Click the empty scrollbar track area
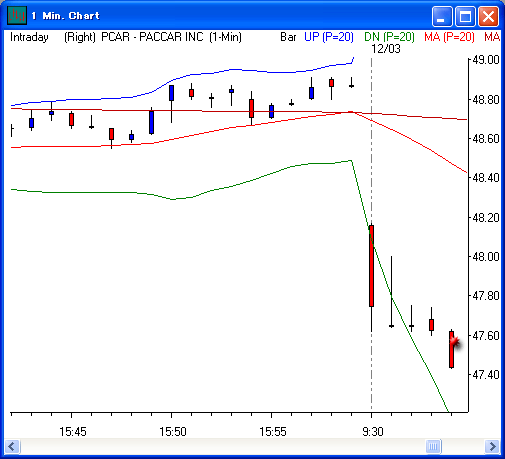Screen dimensions: 505x459 coord(223,446)
